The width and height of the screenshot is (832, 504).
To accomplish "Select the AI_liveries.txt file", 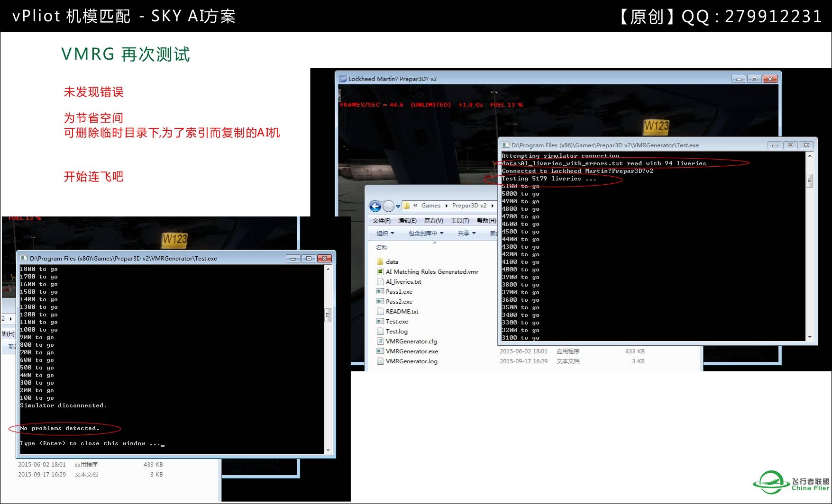I will click(x=399, y=281).
